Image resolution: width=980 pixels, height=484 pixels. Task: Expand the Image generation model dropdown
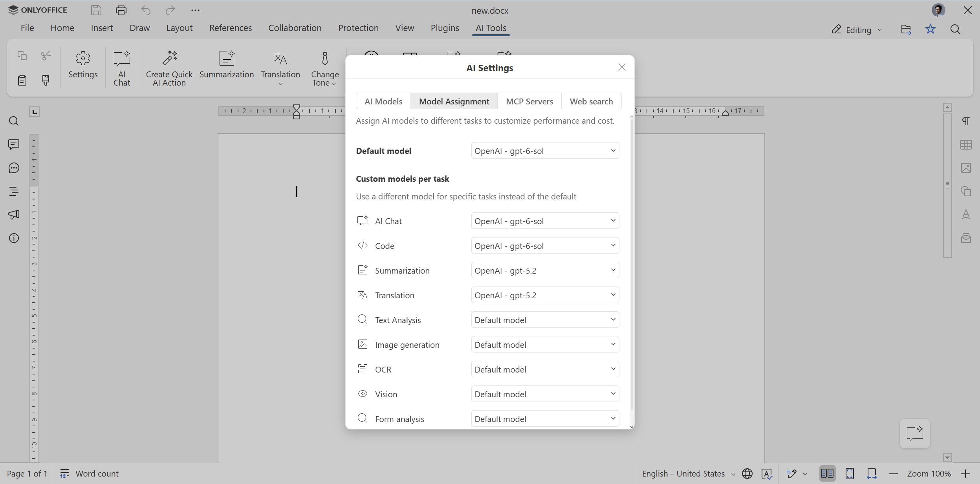[545, 345]
